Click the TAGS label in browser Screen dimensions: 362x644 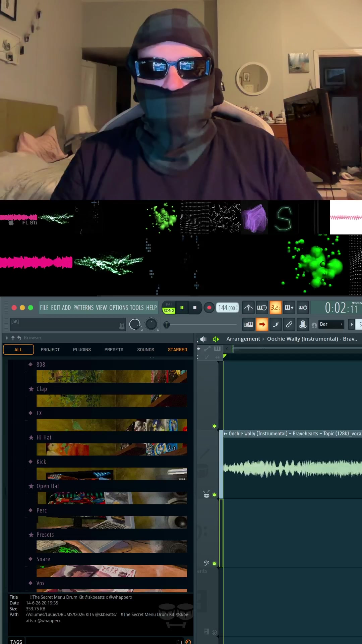tap(16, 641)
